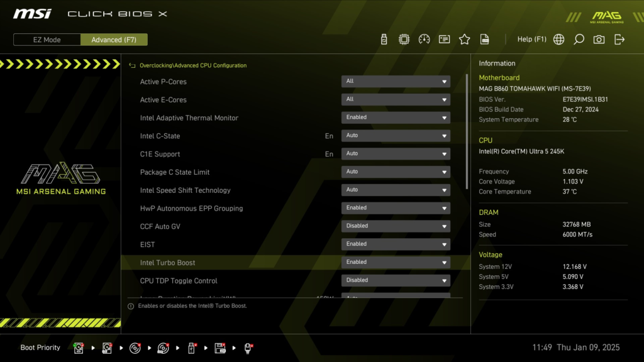Disable Intel Turbo Boost

coord(395,262)
